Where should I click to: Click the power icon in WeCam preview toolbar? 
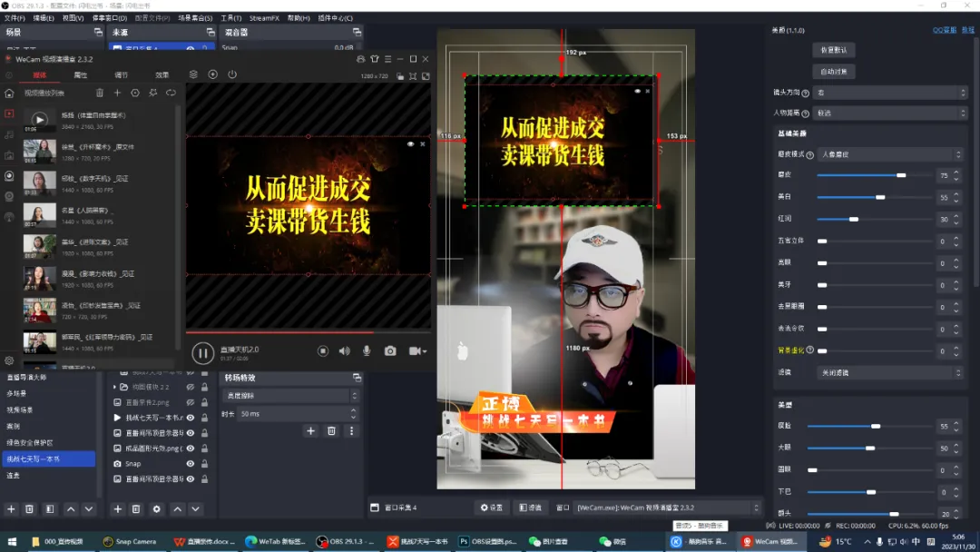[232, 74]
